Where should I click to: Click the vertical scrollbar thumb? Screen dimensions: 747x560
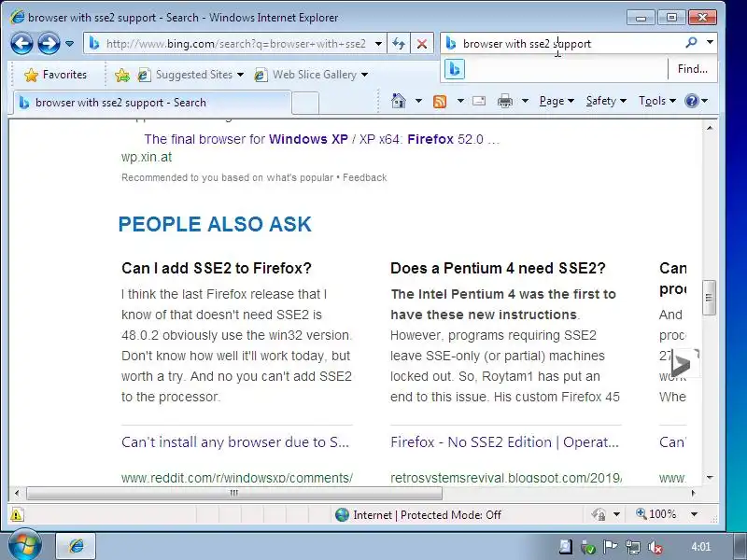click(x=710, y=298)
